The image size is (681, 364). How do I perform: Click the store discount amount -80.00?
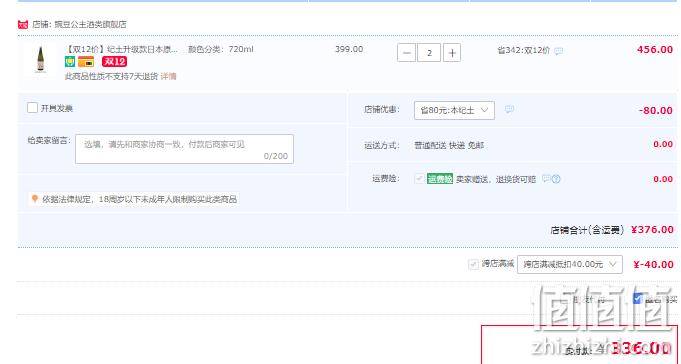pyautogui.click(x=656, y=110)
